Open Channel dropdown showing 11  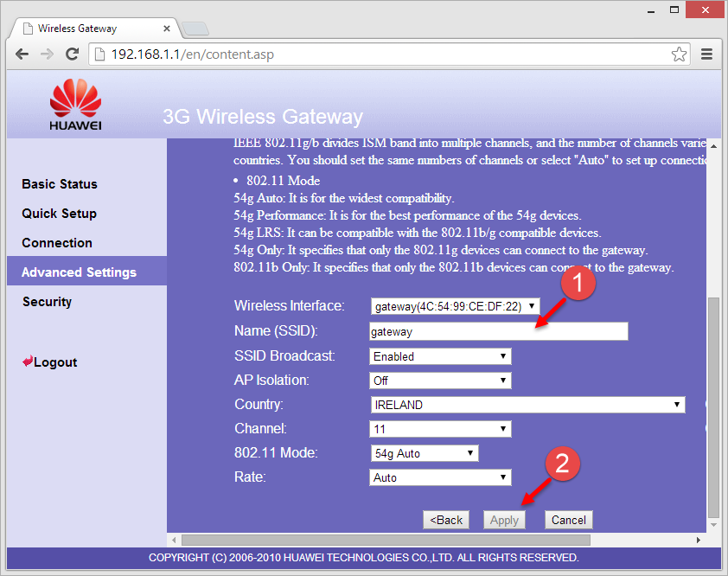point(440,429)
